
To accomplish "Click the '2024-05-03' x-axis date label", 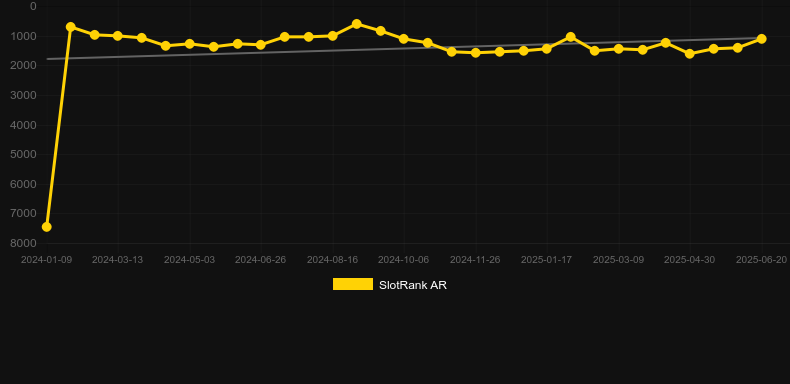I will pos(189,260).
